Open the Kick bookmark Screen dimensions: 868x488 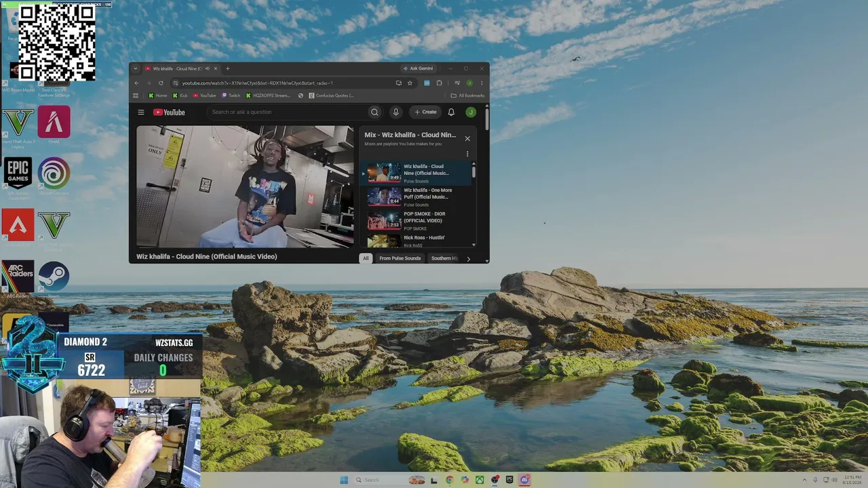180,96
